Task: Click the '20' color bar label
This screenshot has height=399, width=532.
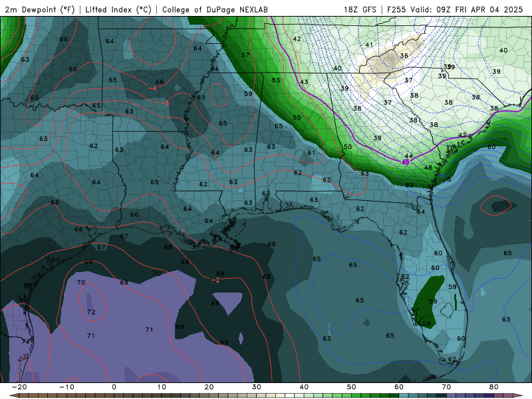Action: click(x=209, y=387)
